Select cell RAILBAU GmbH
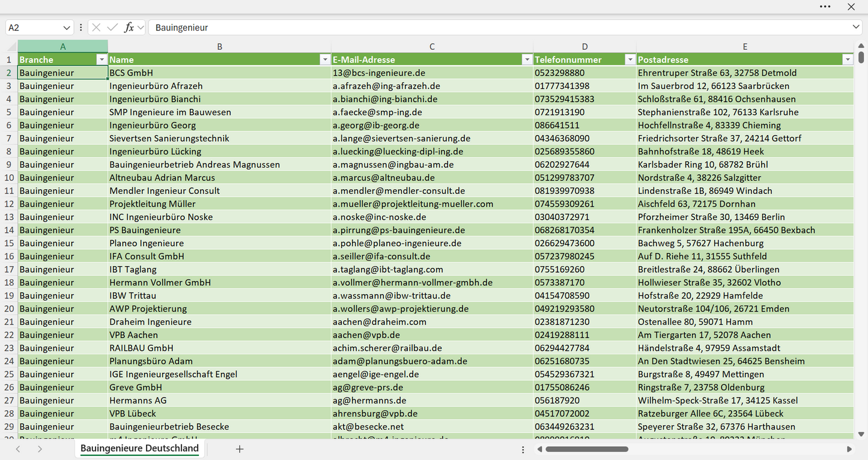 220,348
